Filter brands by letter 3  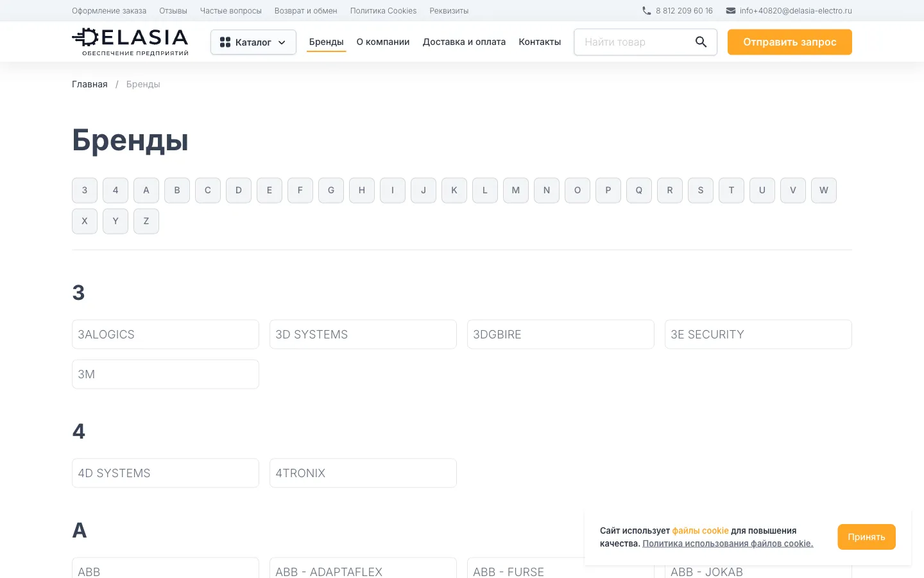coord(85,190)
